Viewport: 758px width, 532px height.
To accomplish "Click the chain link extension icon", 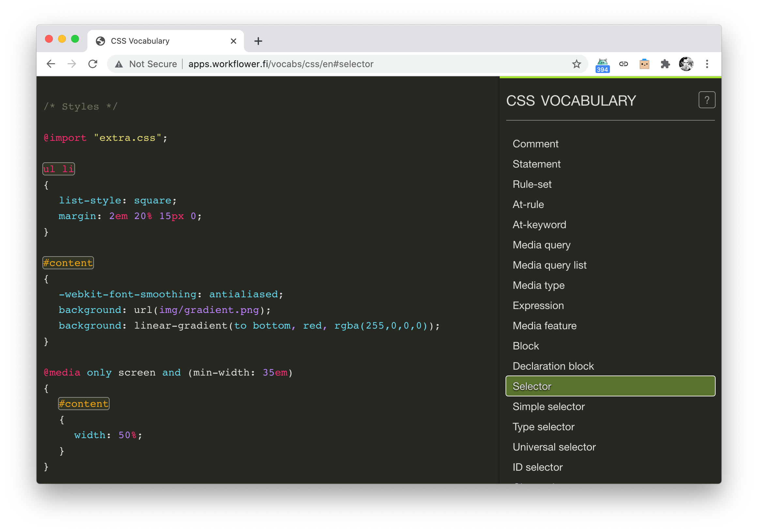I will (623, 64).
